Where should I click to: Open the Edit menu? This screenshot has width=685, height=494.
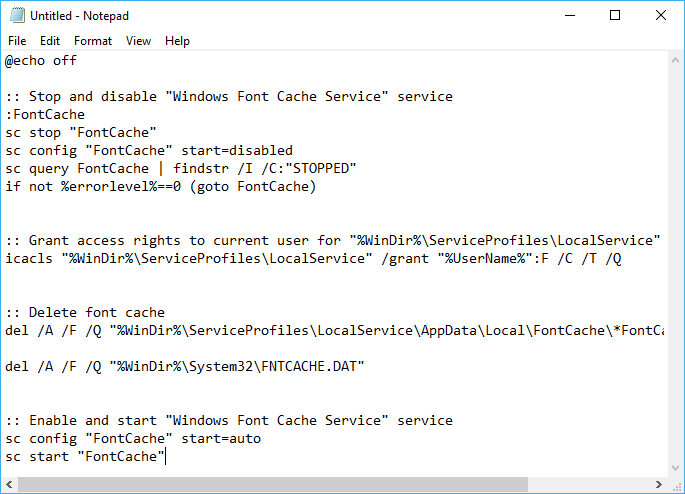pyautogui.click(x=50, y=41)
